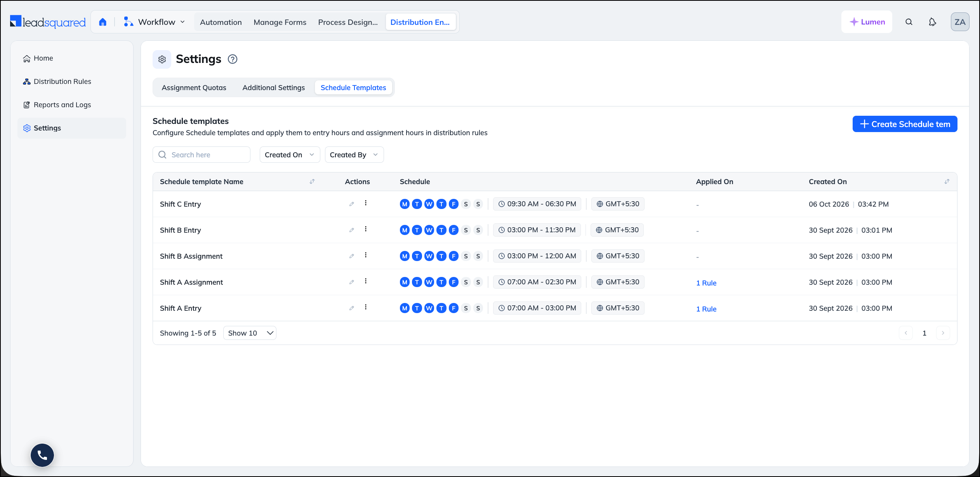Open the ZA user avatar menu

pyautogui.click(x=960, y=22)
